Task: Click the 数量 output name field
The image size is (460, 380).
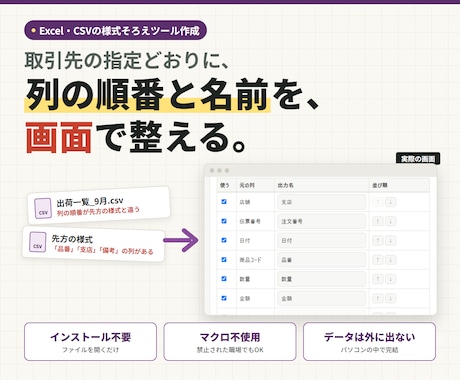Action: [321, 279]
